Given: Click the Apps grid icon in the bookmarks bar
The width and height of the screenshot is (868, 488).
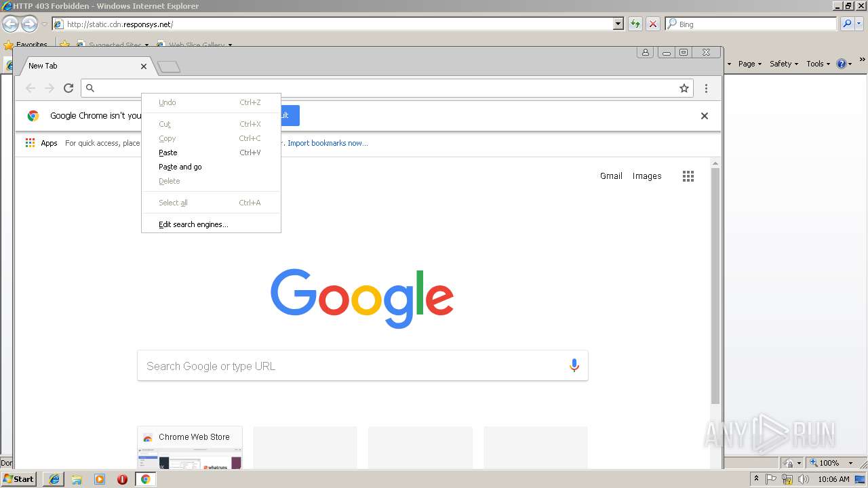Looking at the screenshot, I should (x=30, y=143).
